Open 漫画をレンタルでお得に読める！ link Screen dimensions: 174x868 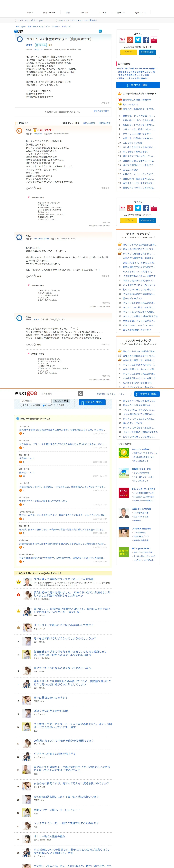[133, 78]
